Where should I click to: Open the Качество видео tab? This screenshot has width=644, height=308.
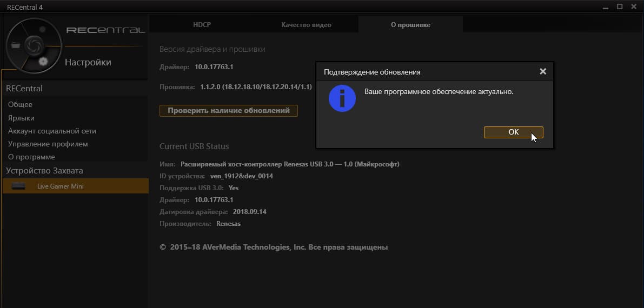coord(307,25)
